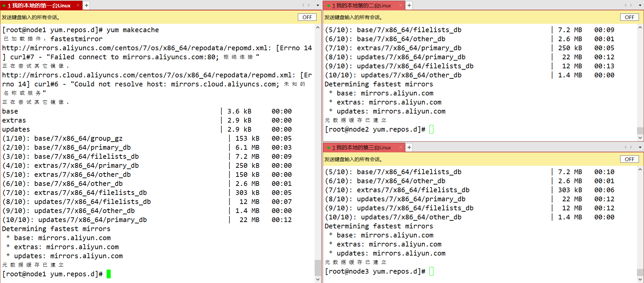644x283 pixels.
Task: Click '(7/10): extras/7/x86_64/filelists_db' in node3
Action: tap(397, 190)
